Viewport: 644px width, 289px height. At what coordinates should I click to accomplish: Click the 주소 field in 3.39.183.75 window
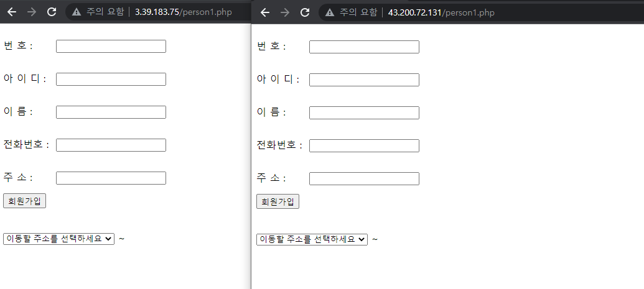pos(111,178)
